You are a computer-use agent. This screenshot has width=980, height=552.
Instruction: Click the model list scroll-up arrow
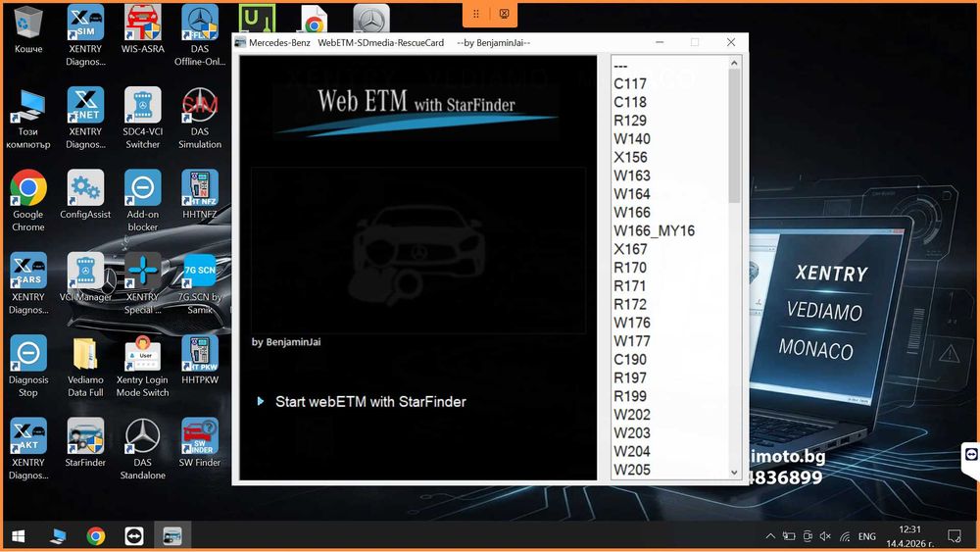(x=734, y=63)
